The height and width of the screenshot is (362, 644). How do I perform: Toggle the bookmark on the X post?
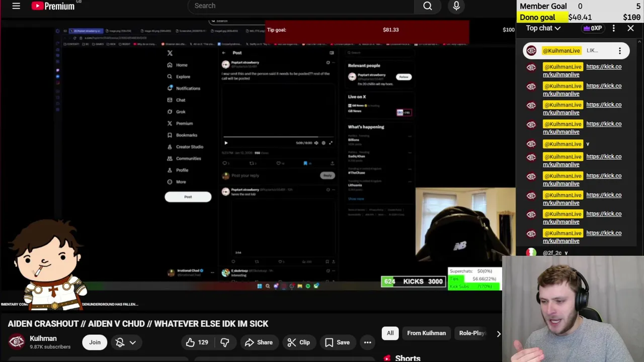point(305,163)
